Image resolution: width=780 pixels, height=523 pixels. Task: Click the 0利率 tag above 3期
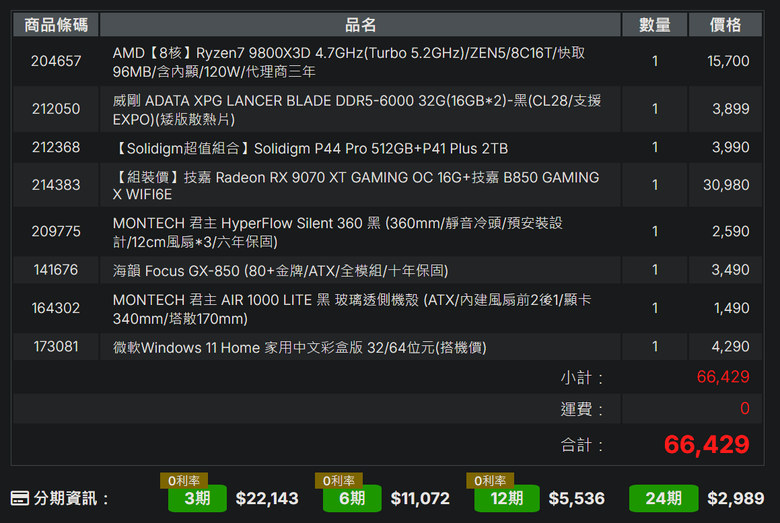coord(184,481)
